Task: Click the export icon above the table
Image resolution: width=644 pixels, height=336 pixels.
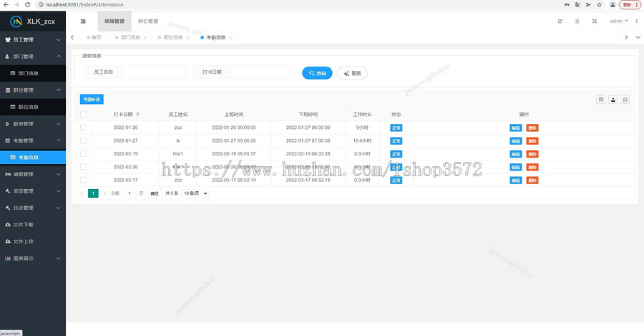Action: click(613, 100)
